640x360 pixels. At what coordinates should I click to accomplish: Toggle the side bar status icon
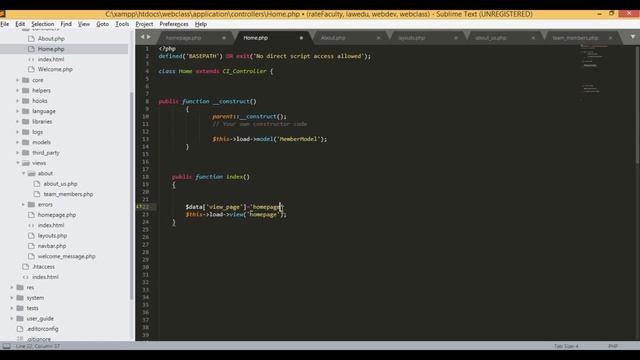[x=7, y=346]
